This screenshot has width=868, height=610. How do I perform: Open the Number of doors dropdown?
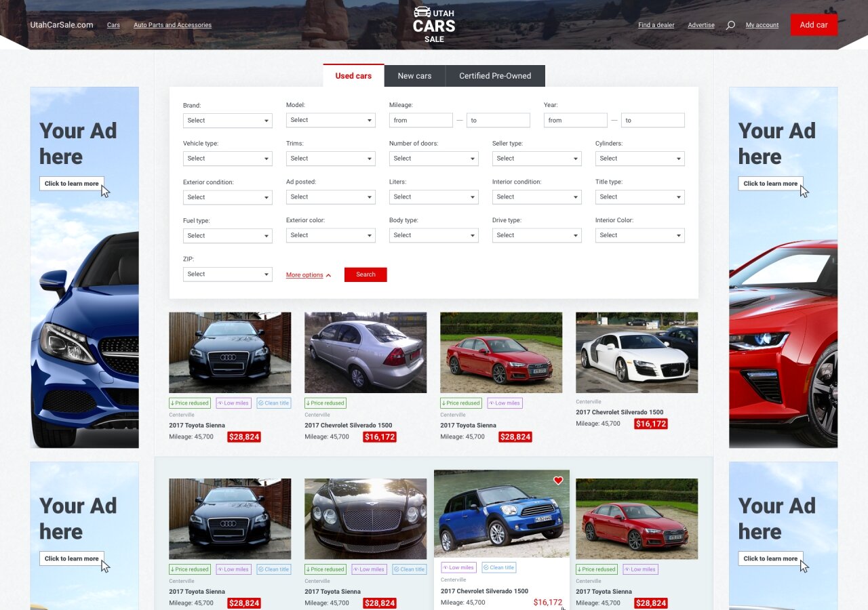coord(434,159)
